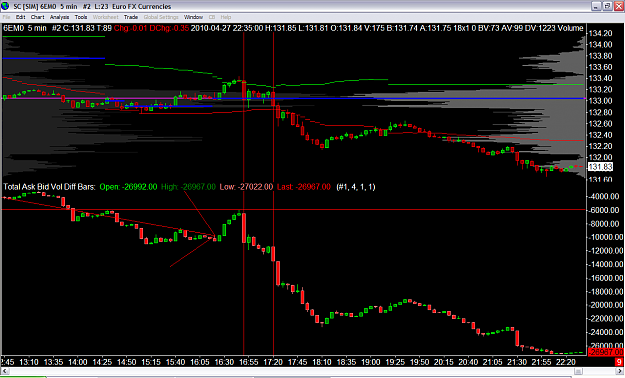Click the 16:55 time axis label

coord(249,362)
